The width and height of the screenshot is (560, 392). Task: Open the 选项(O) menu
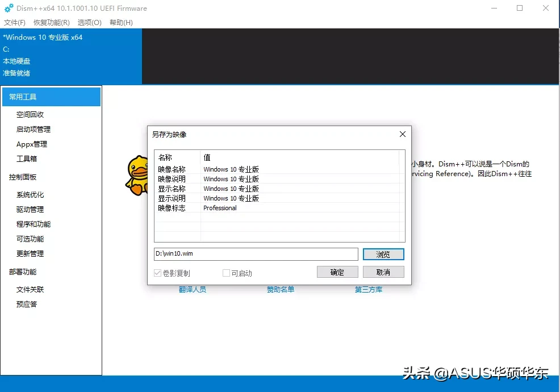coord(89,23)
